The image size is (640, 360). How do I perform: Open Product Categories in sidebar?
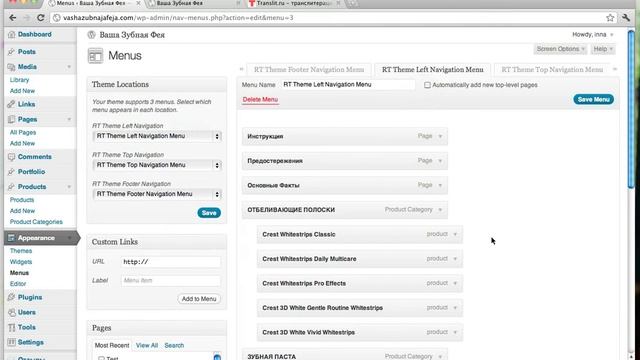coord(36,222)
